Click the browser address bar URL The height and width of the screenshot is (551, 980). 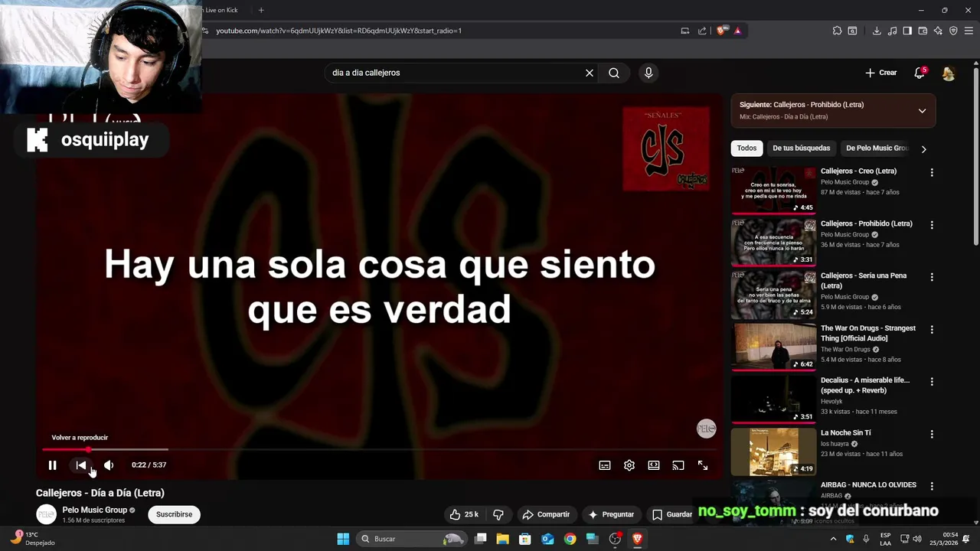coord(339,31)
